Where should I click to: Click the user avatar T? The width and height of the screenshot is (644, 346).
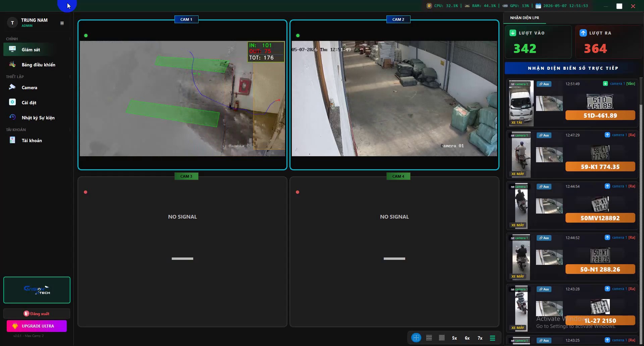coord(12,23)
